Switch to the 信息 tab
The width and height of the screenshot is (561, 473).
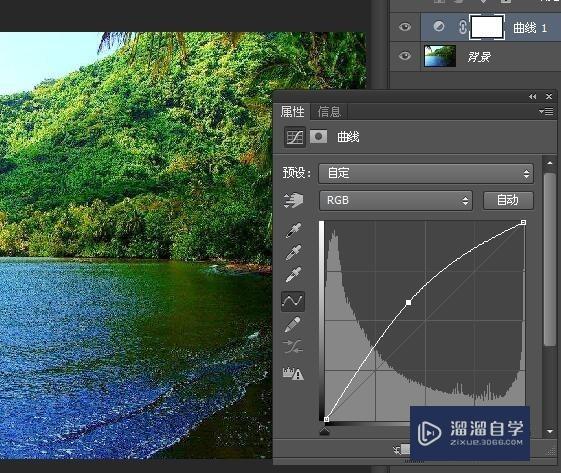329,112
